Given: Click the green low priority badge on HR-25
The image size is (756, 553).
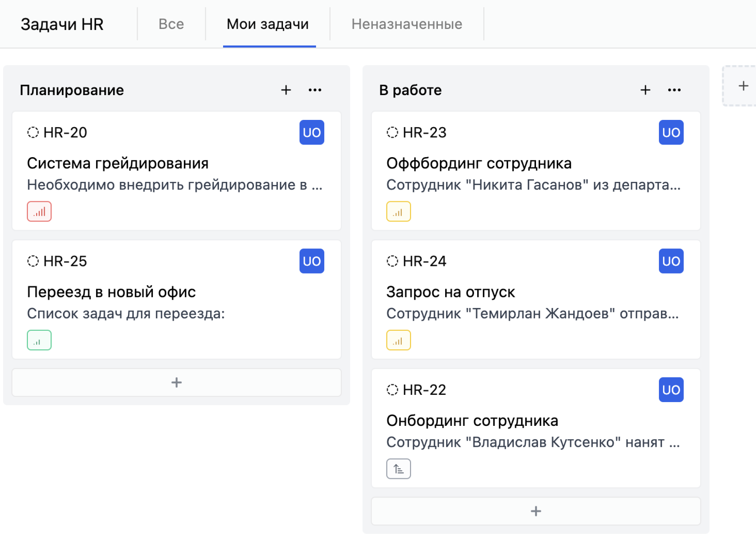Looking at the screenshot, I should pyautogui.click(x=39, y=340).
